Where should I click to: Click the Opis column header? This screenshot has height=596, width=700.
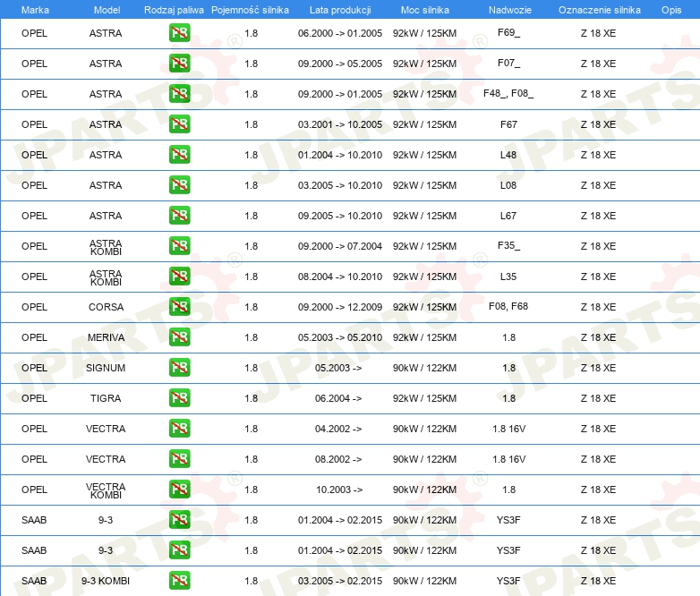[x=671, y=10]
